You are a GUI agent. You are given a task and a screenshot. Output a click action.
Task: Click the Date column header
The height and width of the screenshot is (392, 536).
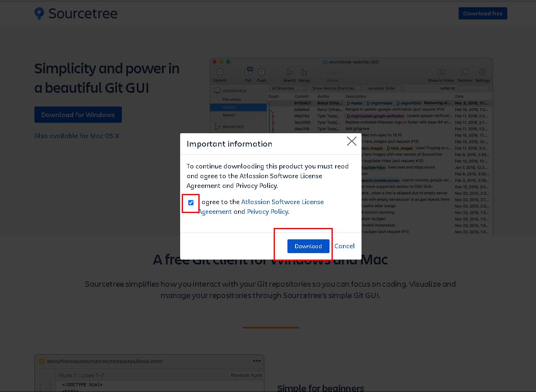(x=459, y=96)
